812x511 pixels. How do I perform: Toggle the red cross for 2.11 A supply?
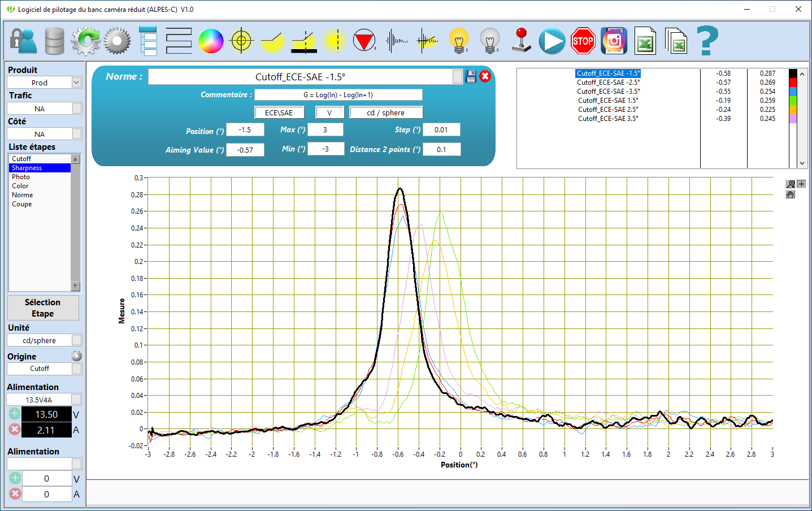tap(15, 430)
